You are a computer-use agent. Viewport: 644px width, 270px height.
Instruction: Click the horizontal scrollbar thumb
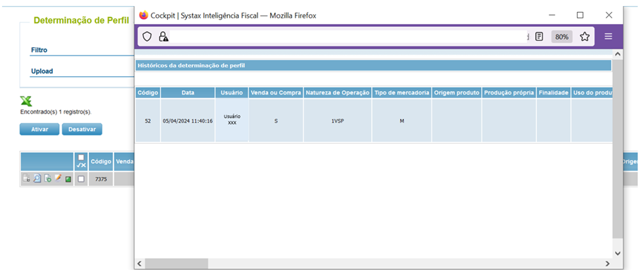click(x=176, y=263)
